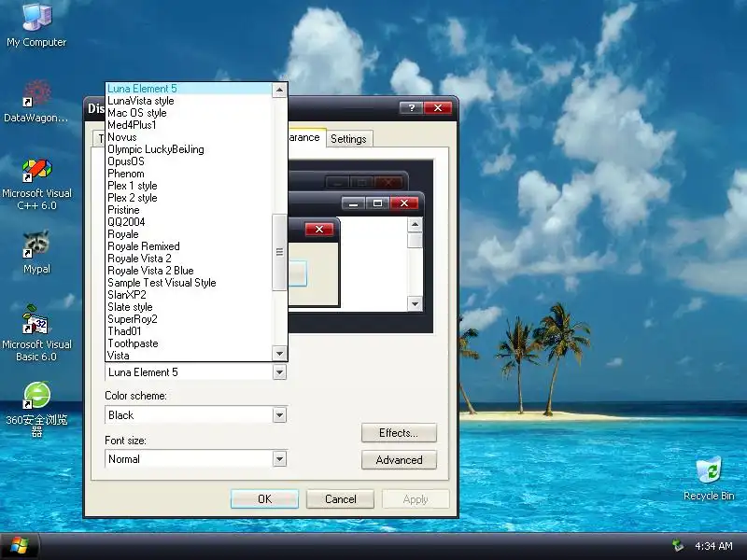Click the style list scroll-down arrow
Viewport: 747px width, 560px height.
coord(279,354)
